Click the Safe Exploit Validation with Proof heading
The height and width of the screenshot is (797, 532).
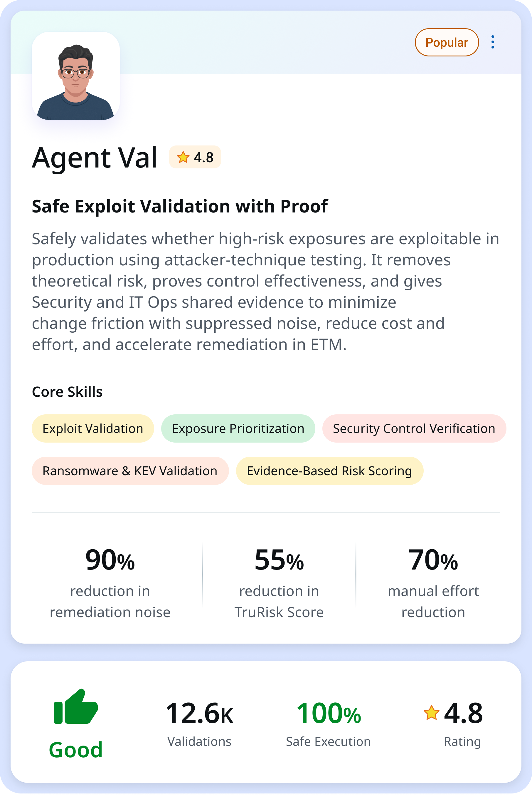(x=179, y=206)
